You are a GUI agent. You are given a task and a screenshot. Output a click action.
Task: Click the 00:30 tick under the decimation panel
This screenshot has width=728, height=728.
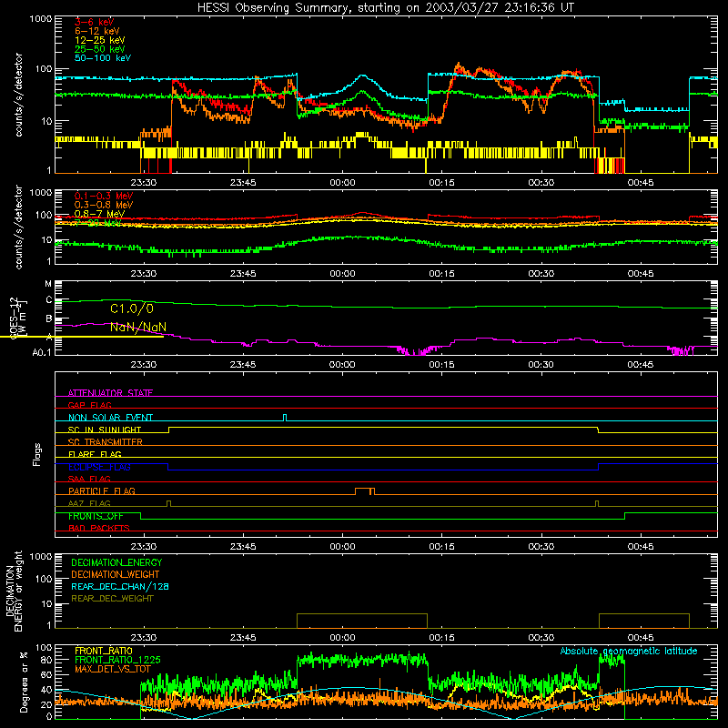[x=541, y=638]
